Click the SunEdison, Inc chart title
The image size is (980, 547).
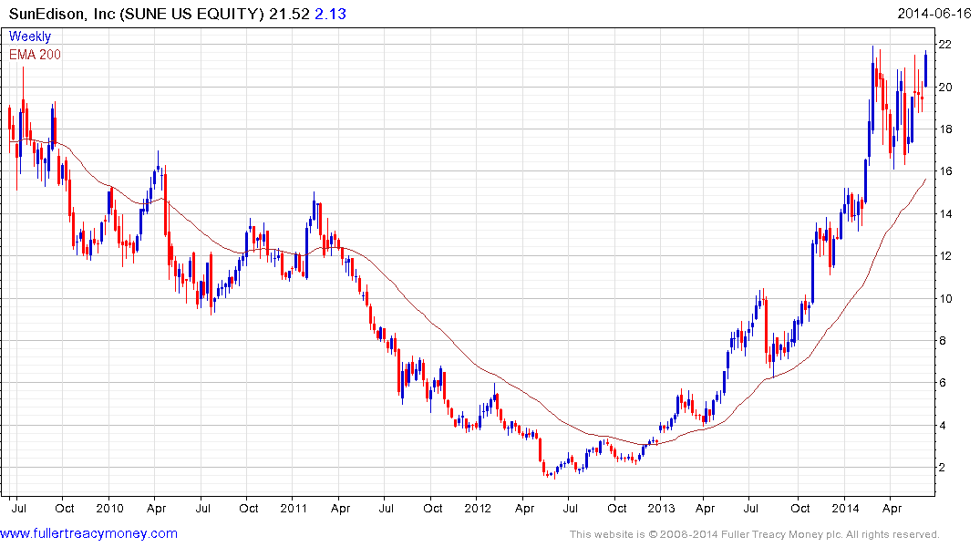[137, 14]
